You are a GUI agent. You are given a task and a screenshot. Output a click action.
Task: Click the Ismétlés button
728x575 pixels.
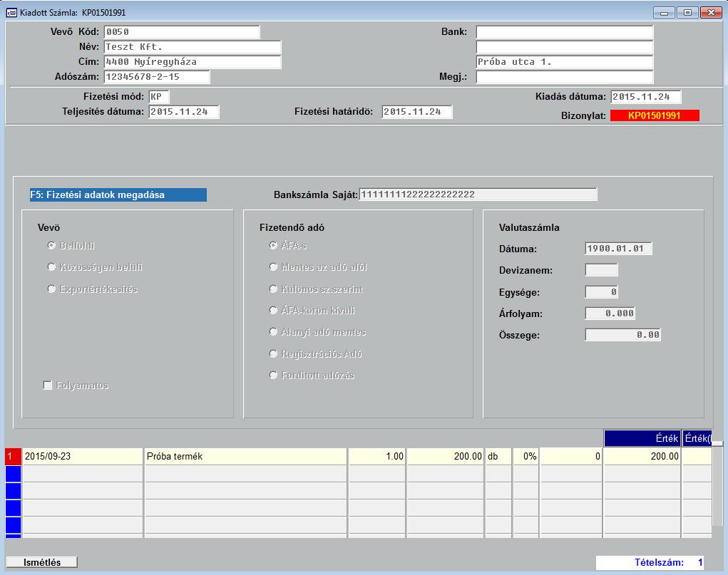[x=42, y=562]
